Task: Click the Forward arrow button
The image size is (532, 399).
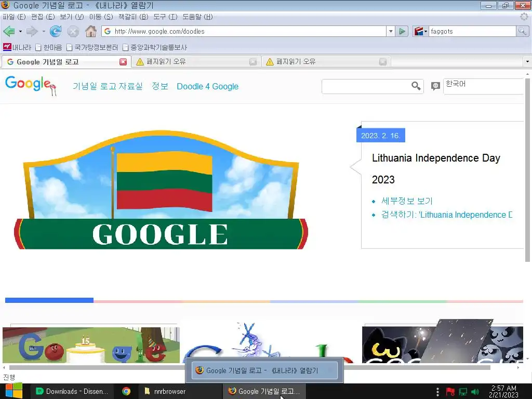Action: point(32,31)
